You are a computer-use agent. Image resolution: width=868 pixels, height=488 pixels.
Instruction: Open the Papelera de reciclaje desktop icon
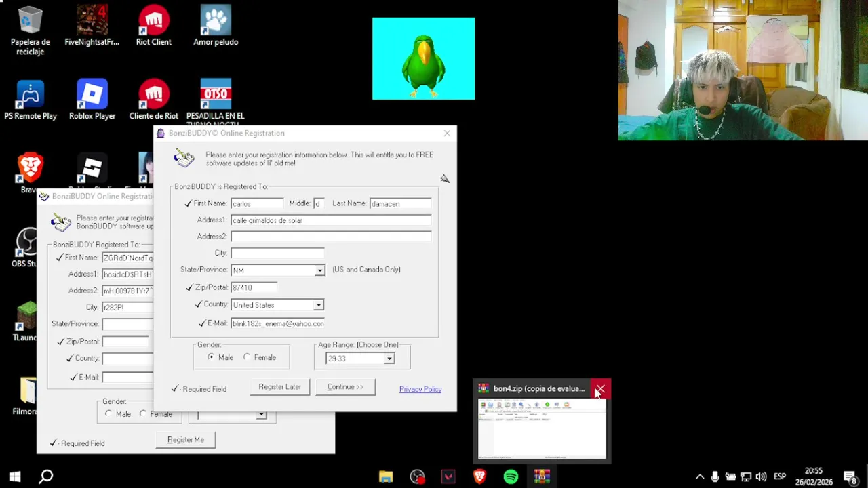click(30, 30)
